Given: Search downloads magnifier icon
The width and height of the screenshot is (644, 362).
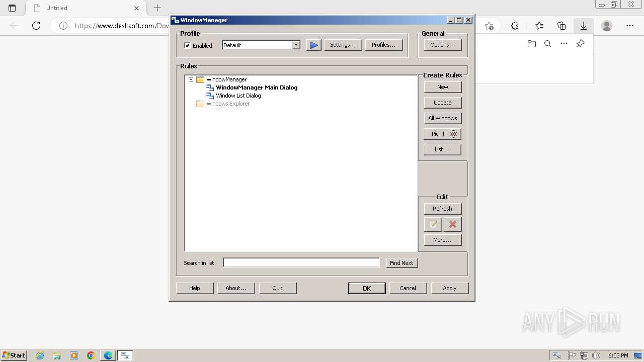Looking at the screenshot, I should point(548,44).
